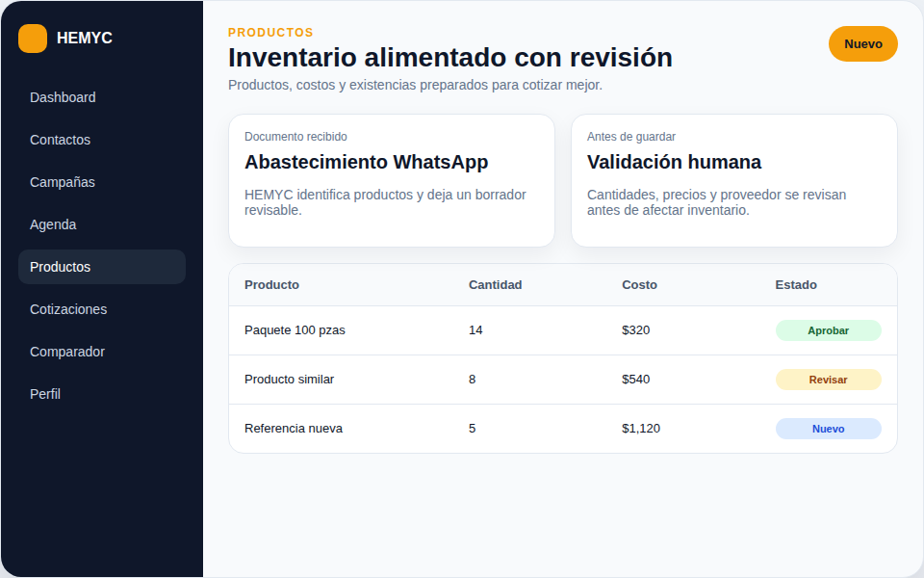Click the Inventario alimentado con revisión heading
The height and width of the screenshot is (578, 924).
pos(450,57)
